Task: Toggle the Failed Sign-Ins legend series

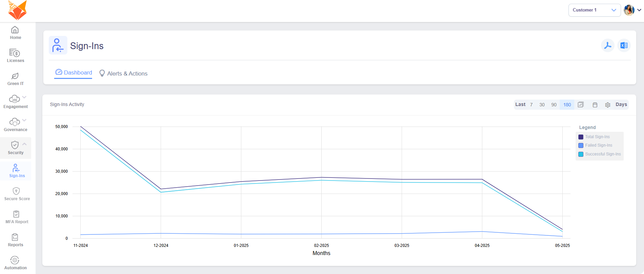Action: [598, 145]
